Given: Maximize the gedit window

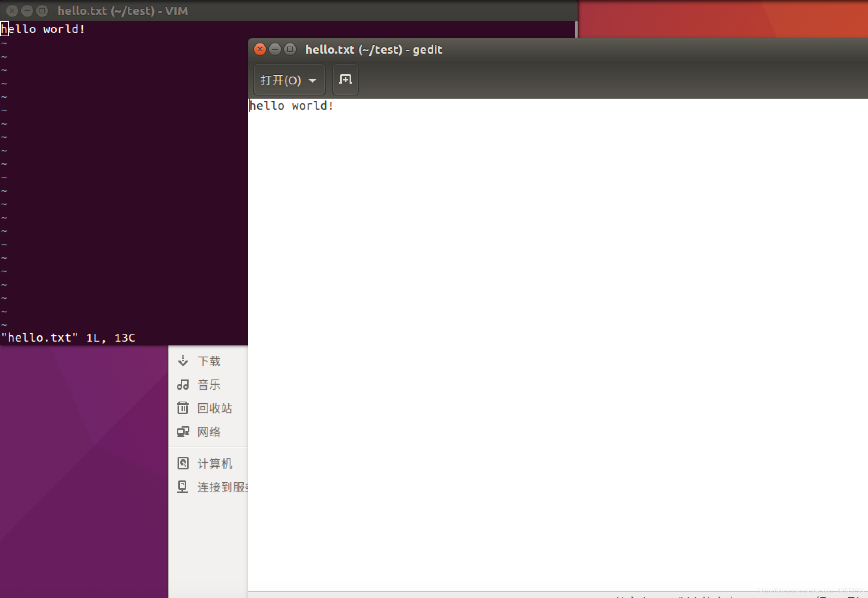Looking at the screenshot, I should click(x=290, y=49).
